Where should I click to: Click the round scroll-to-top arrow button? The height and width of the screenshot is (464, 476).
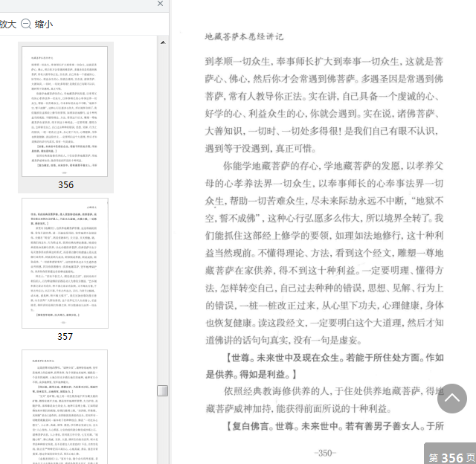pos(452,399)
